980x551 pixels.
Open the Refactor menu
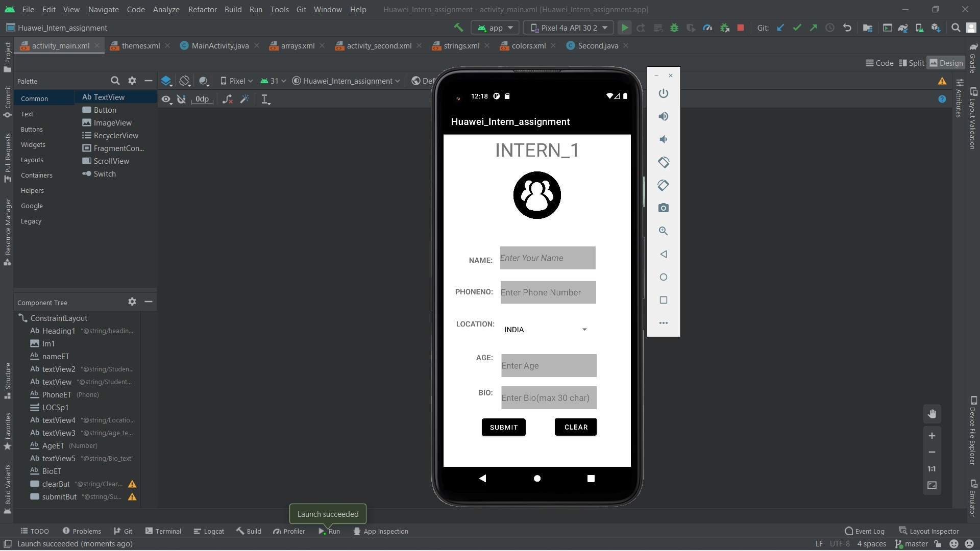202,9
